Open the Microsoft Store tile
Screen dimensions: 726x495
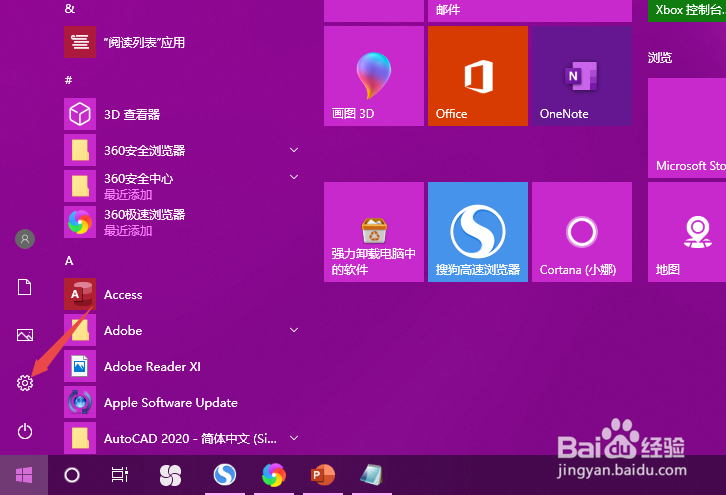coord(687,128)
